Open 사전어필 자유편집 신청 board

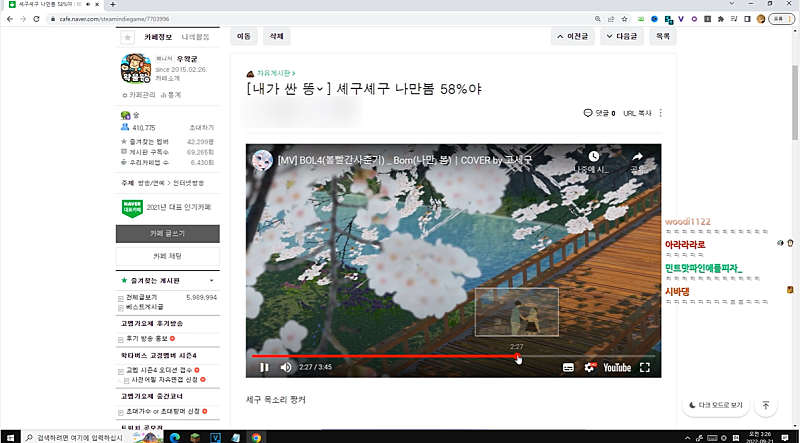point(165,380)
